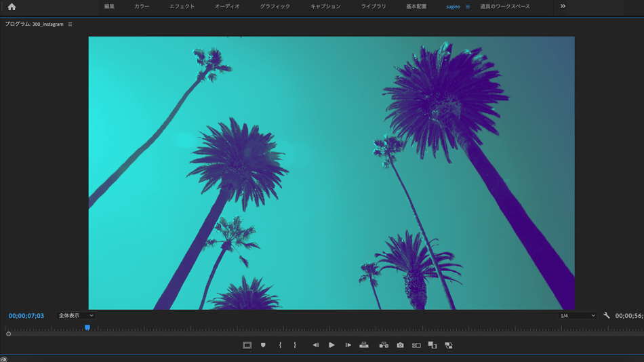
Task: Click the 00;00;07;03 timecode field
Action: (x=26, y=316)
